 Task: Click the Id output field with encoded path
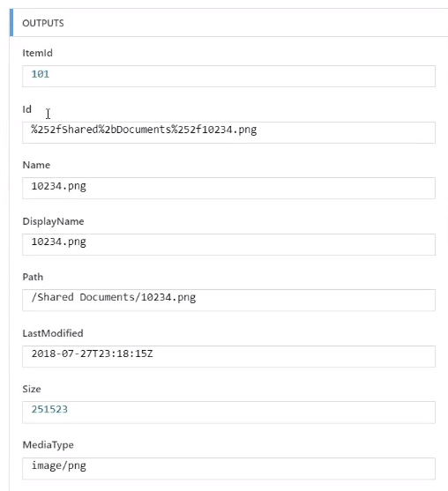pos(228,132)
